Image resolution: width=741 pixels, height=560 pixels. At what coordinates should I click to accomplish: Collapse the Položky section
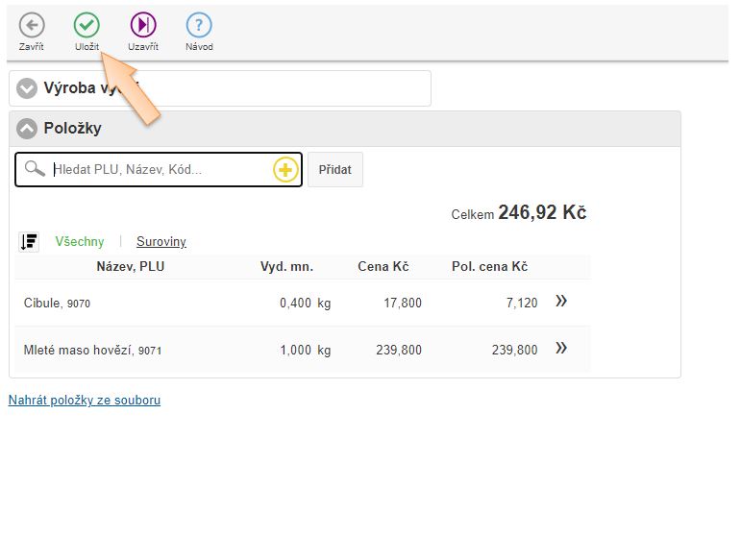point(27,129)
